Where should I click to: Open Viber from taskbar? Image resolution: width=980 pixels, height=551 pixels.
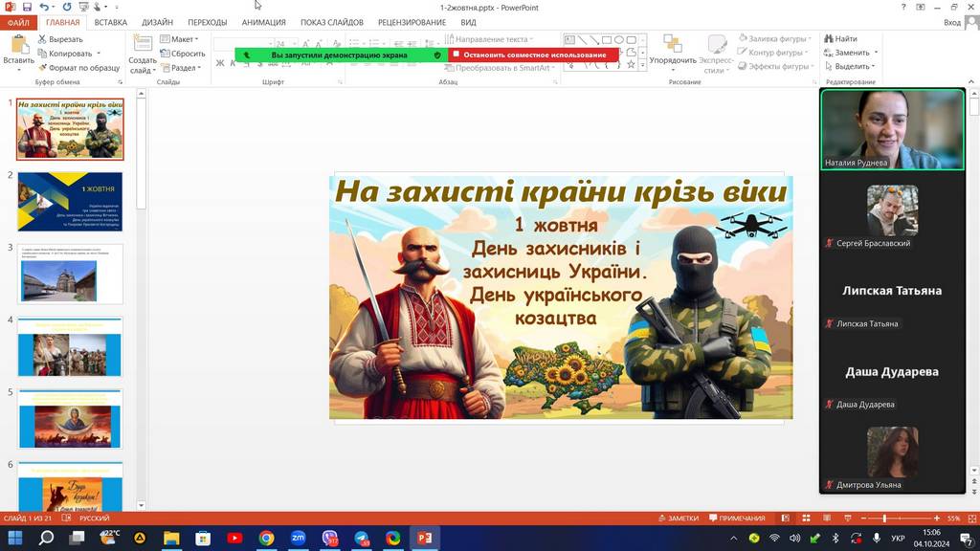click(x=330, y=538)
